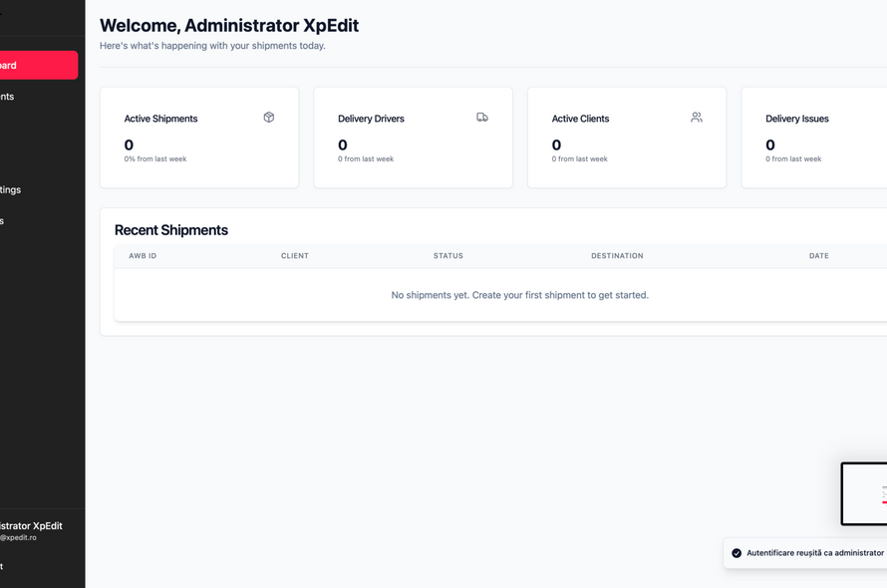The image size is (887, 588).
Task: Click the sidebar item below 'tings'
Action: [x=4, y=221]
